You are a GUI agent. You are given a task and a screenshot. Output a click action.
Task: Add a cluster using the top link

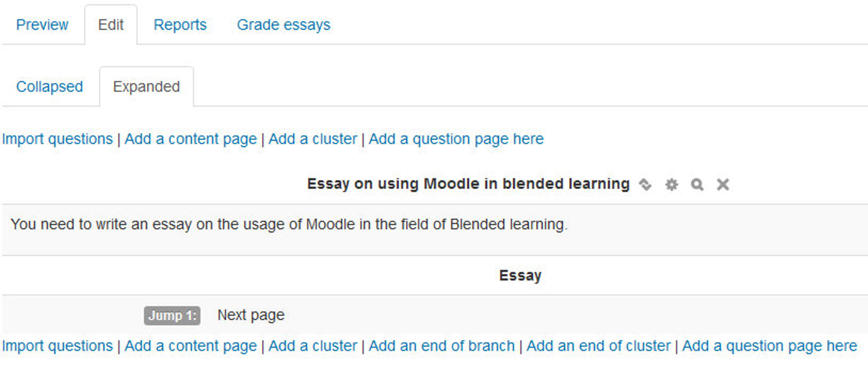[312, 139]
